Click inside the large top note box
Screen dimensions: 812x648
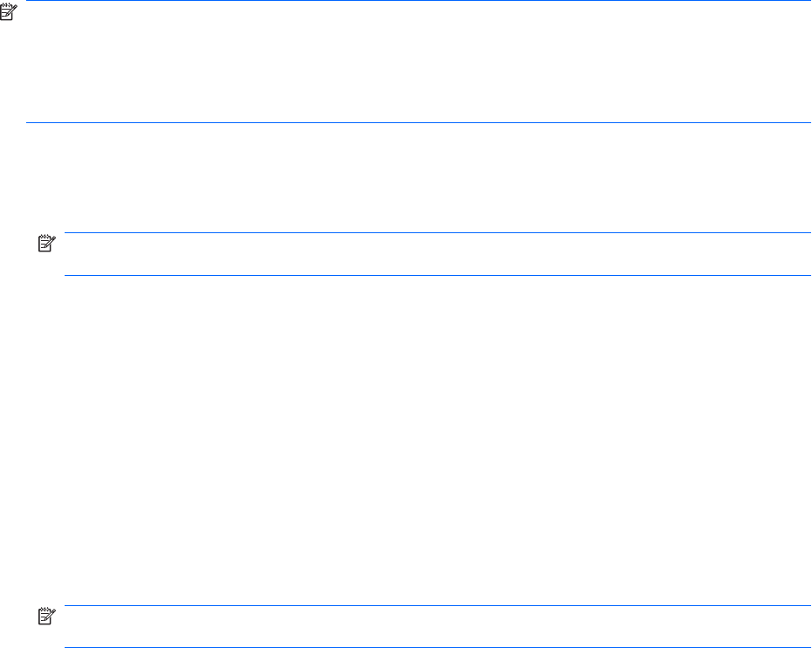point(419,61)
